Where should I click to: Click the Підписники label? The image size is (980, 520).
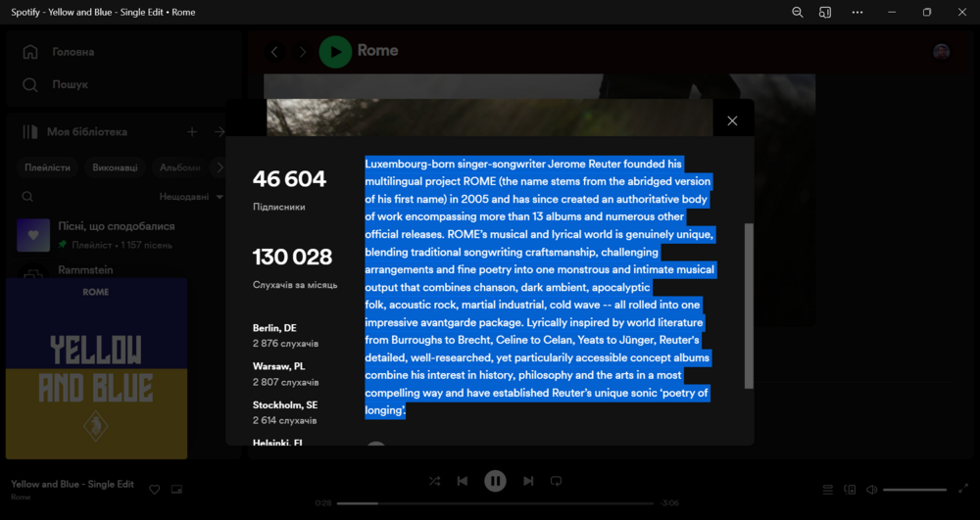coord(278,208)
